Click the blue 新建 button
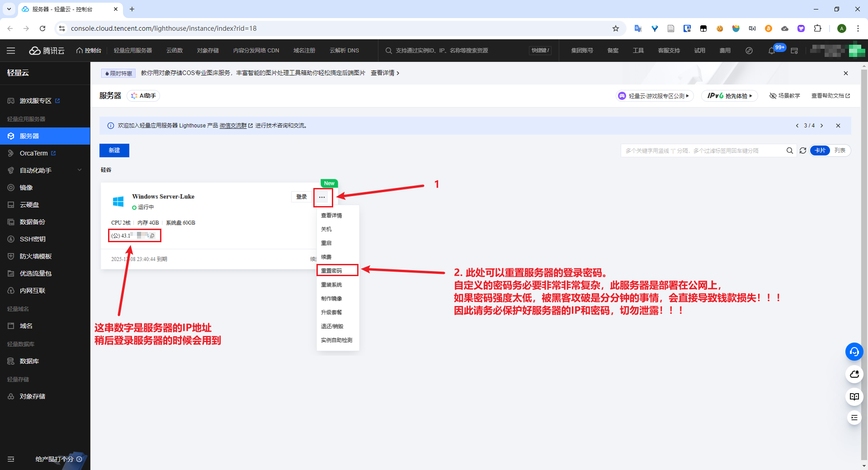The height and width of the screenshot is (470, 868). point(114,150)
